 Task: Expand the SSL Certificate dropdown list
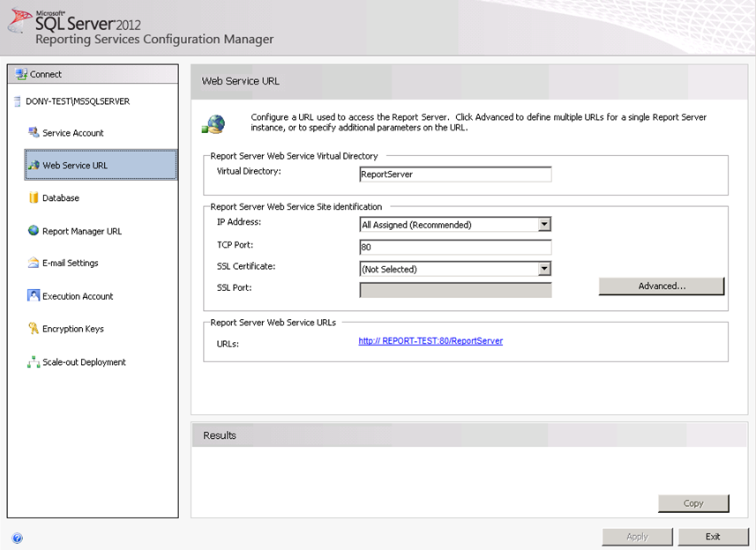tap(544, 269)
